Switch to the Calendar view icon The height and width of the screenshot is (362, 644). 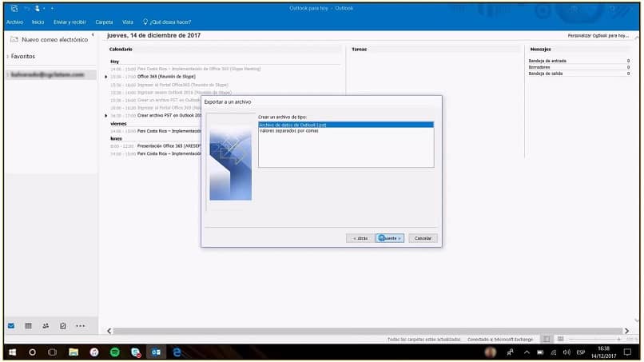click(28, 326)
